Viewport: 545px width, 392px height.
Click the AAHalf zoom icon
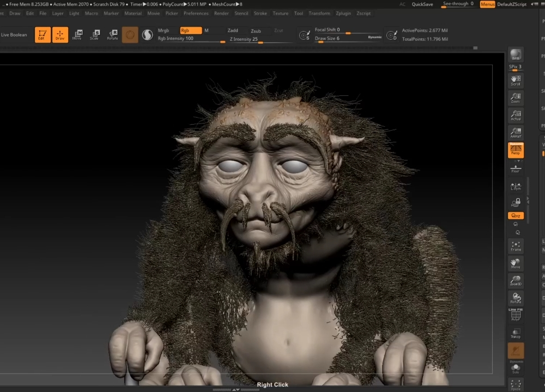pos(516,132)
